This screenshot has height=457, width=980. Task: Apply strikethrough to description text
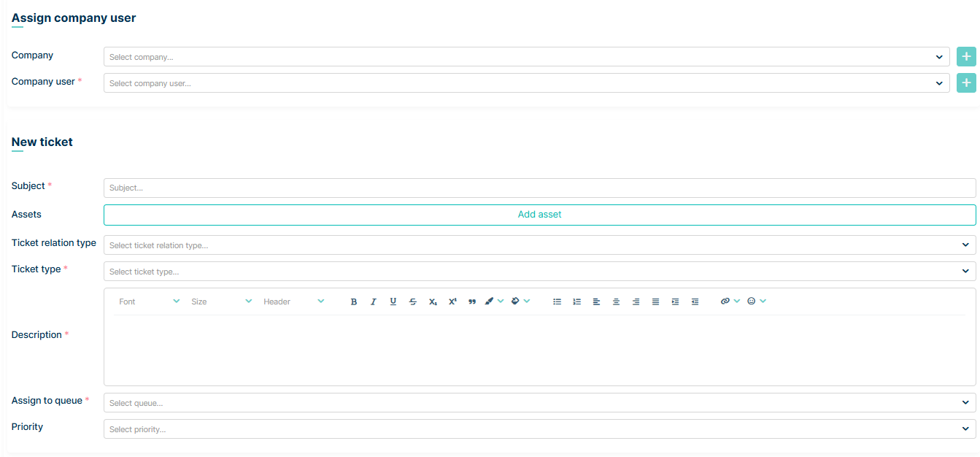413,302
